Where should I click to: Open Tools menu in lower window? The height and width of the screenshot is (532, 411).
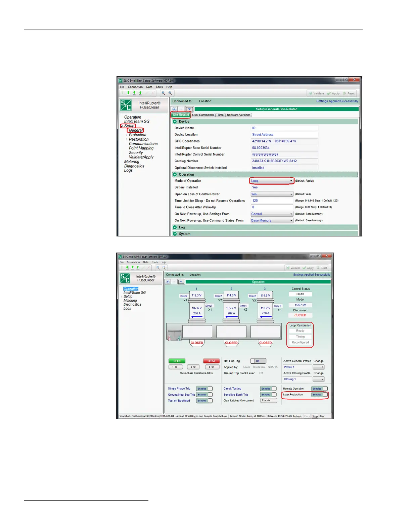(x=154, y=262)
